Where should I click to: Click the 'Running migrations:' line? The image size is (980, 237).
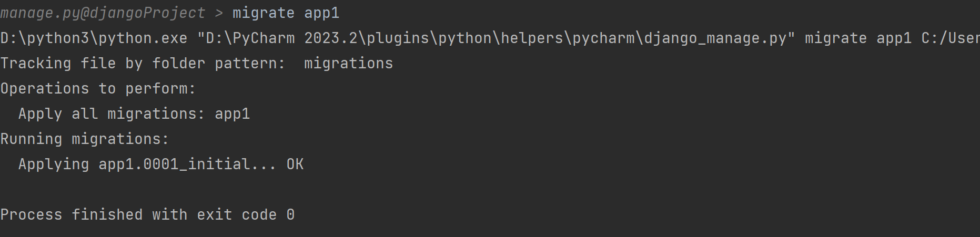(x=85, y=139)
